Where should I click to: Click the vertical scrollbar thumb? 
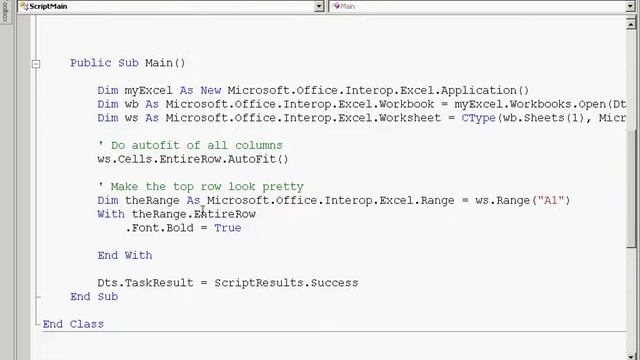tap(631, 189)
